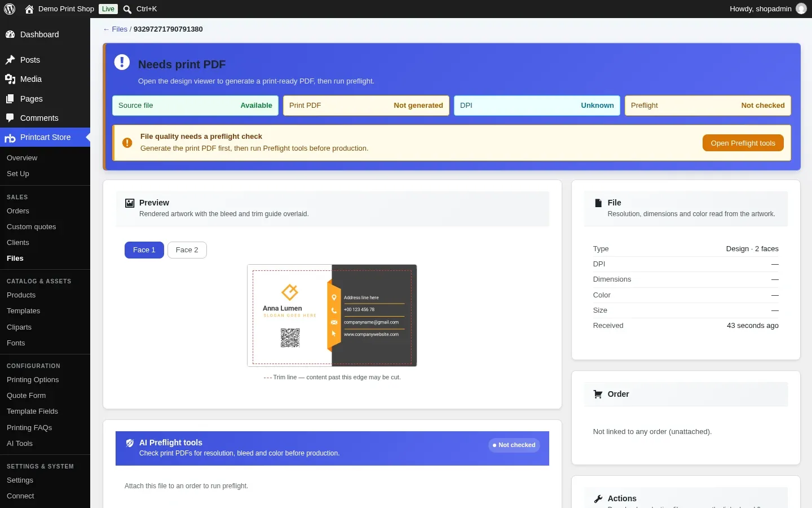
Task: Click the 'Design · 2 faces' type value
Action: click(x=752, y=249)
